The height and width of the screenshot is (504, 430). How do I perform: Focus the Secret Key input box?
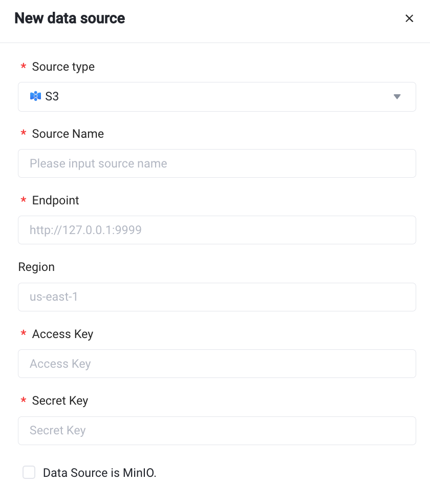[x=217, y=430]
